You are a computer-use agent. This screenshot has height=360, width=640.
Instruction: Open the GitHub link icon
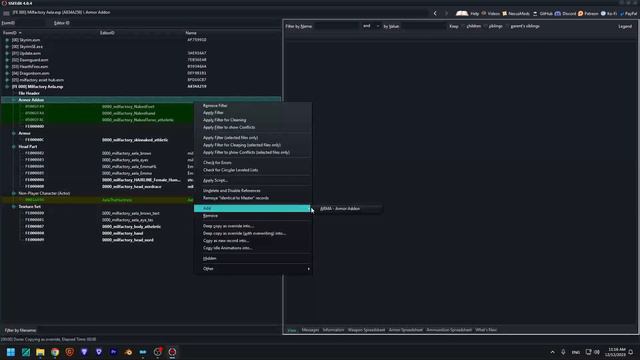[535, 13]
